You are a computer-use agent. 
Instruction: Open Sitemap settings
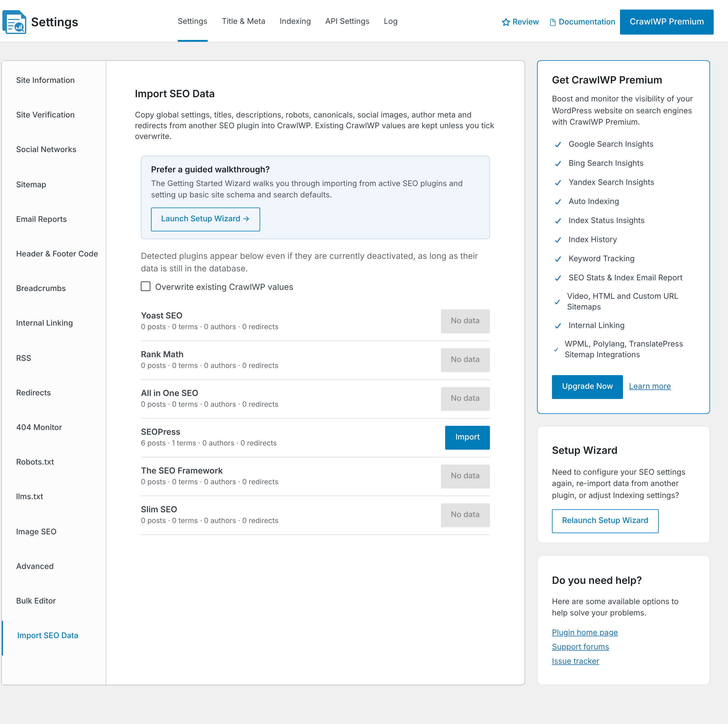(31, 185)
